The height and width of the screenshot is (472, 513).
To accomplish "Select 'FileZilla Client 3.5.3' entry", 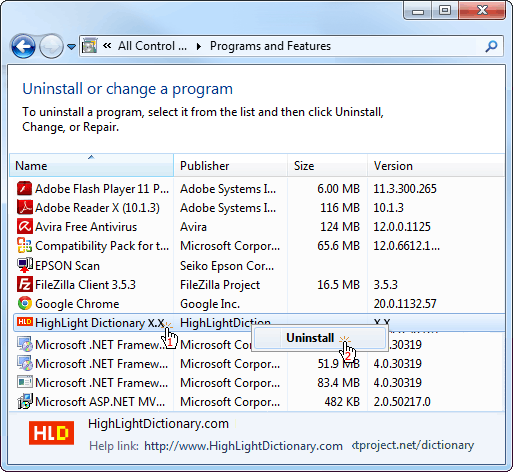I will [x=85, y=285].
